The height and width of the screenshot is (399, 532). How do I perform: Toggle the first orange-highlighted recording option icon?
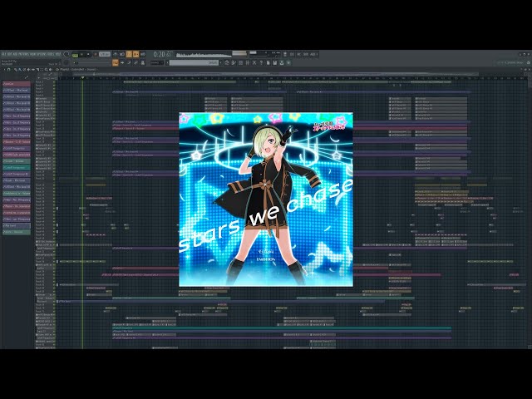click(x=129, y=54)
